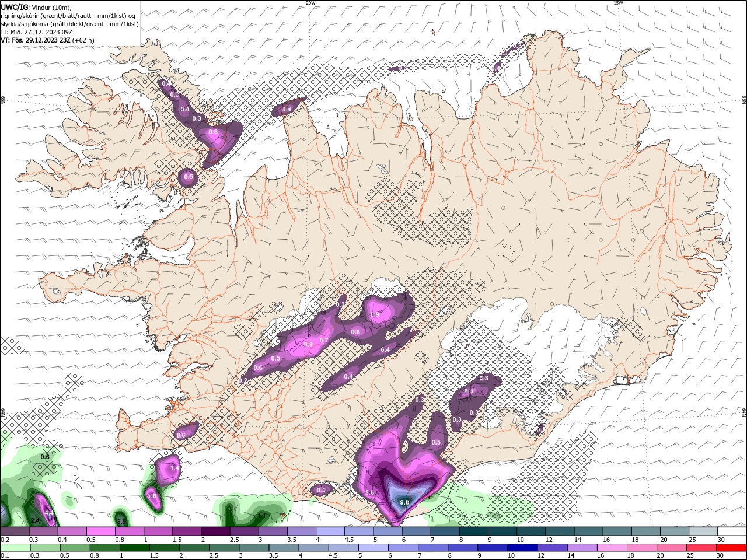Select the violet 14 swatch in lower scale
The width and height of the screenshot is (747, 560).
(x=582, y=547)
